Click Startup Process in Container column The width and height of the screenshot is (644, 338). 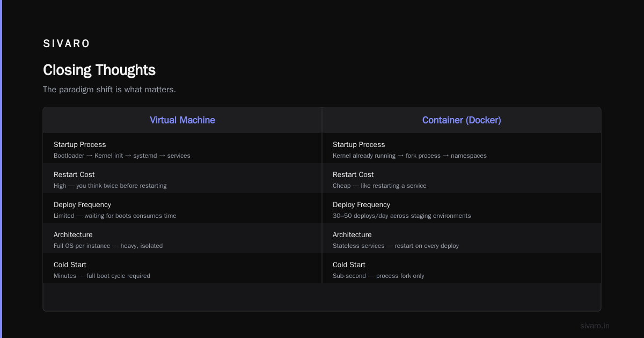[359, 144]
